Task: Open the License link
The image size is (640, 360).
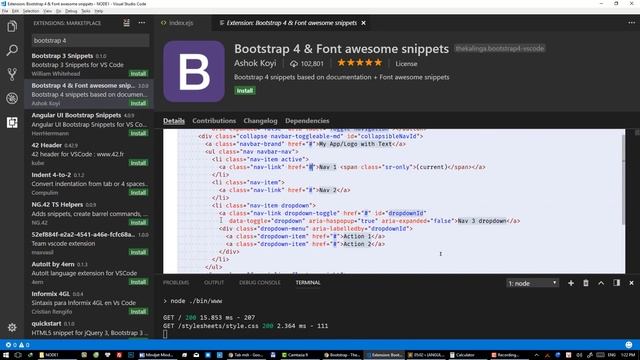Action: (x=406, y=64)
